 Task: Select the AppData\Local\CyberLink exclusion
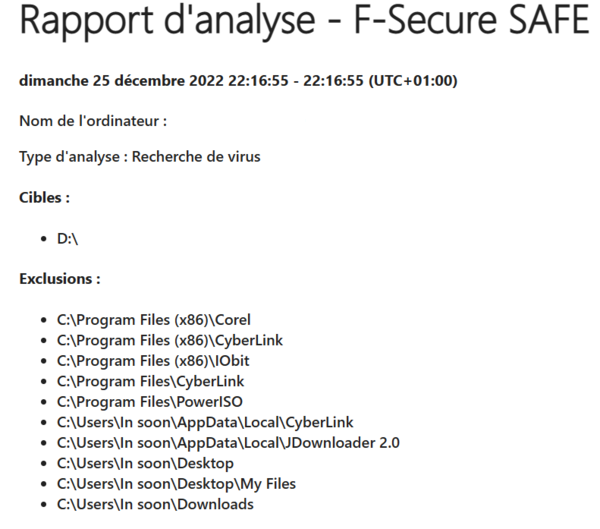205,423
